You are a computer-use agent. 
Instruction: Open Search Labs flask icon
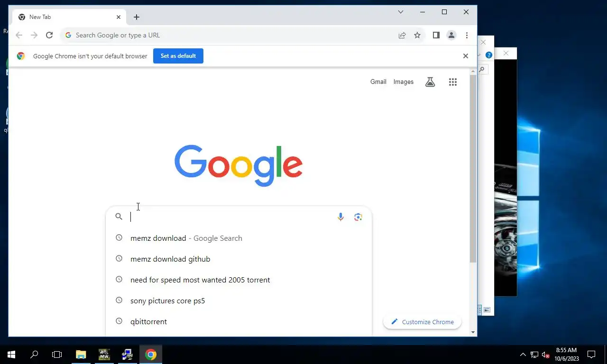click(x=430, y=82)
